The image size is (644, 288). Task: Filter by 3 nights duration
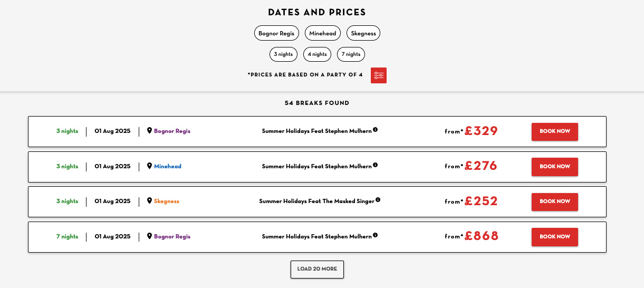(x=283, y=54)
